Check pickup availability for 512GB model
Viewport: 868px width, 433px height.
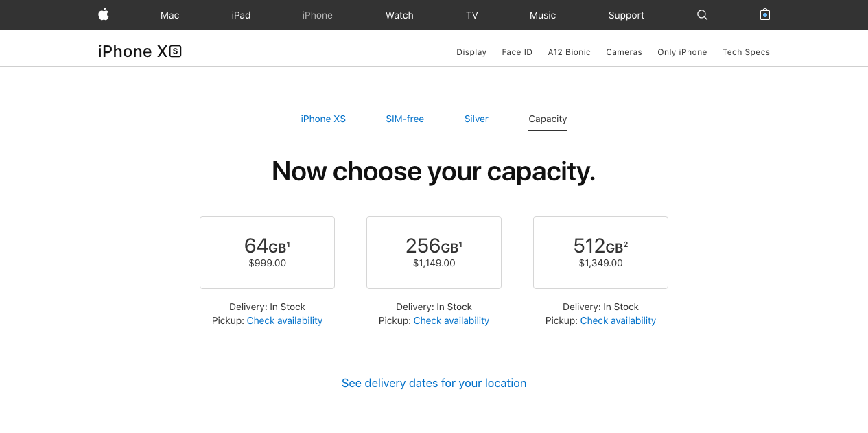(618, 320)
